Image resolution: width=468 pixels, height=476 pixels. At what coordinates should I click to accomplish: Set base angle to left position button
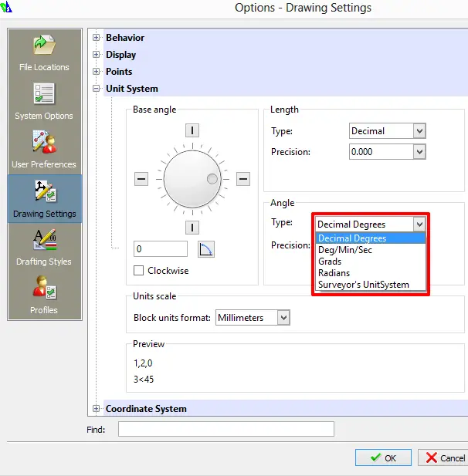(141, 179)
